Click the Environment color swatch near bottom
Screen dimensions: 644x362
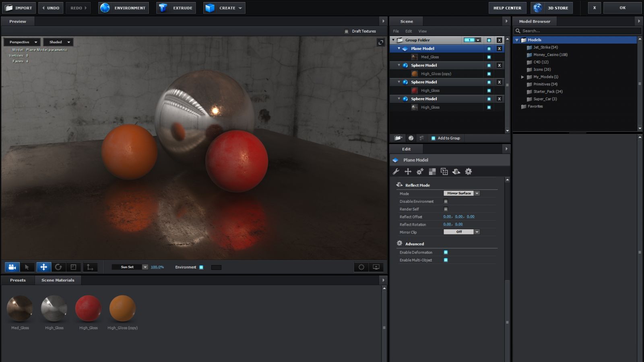click(x=216, y=267)
